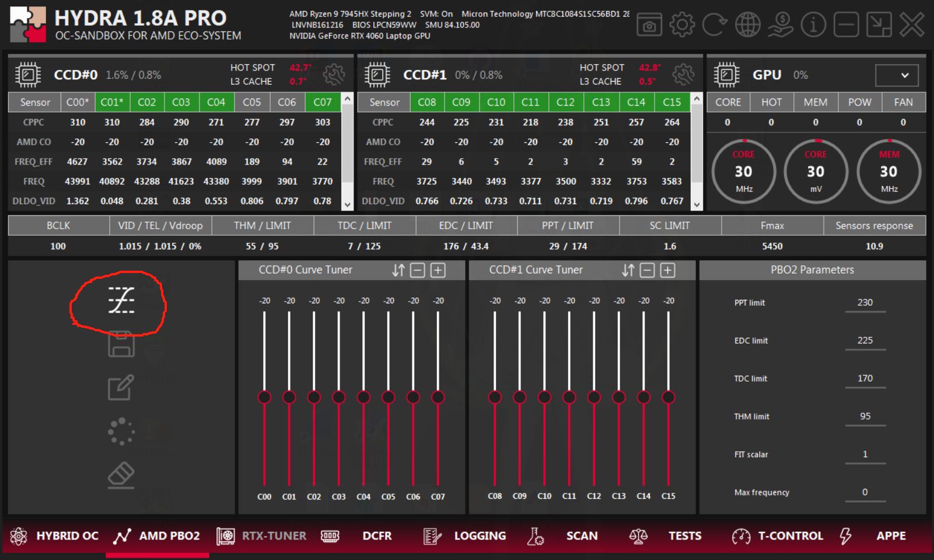This screenshot has width=934, height=560.
Task: Open the globe language icon
Action: [747, 24]
